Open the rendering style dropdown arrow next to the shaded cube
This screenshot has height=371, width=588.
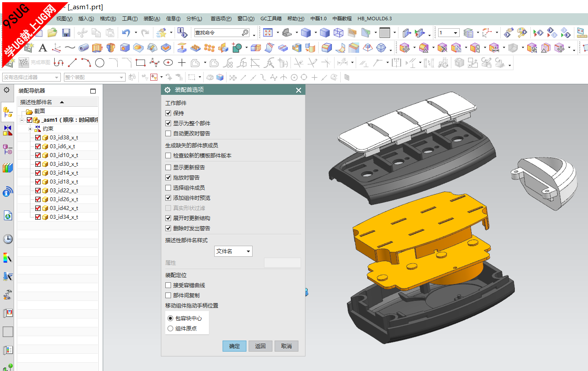coord(315,32)
